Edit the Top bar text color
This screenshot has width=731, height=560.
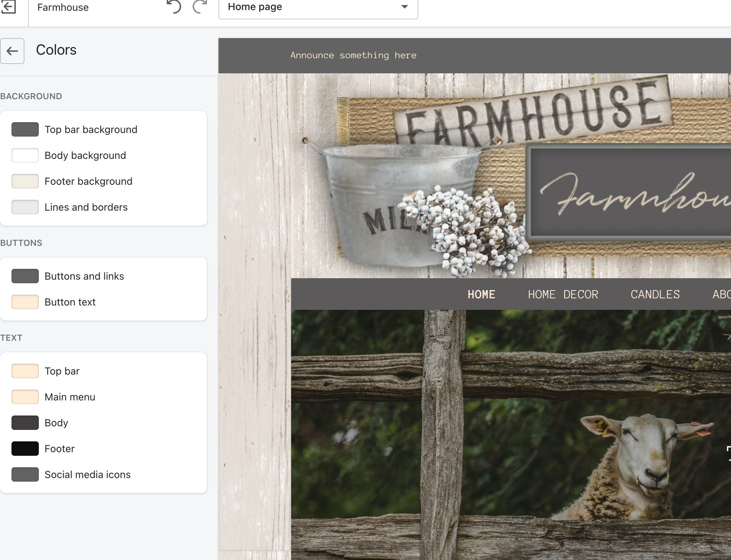click(x=25, y=371)
